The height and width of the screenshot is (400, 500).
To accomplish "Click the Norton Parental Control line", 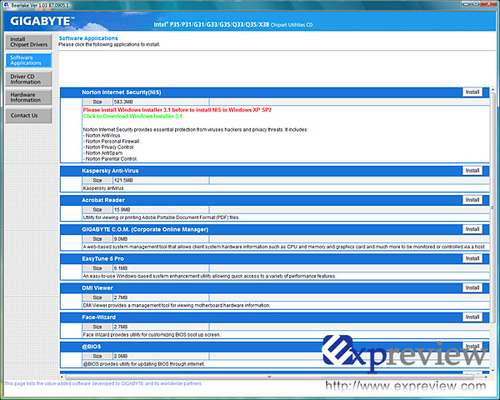I will [110, 159].
